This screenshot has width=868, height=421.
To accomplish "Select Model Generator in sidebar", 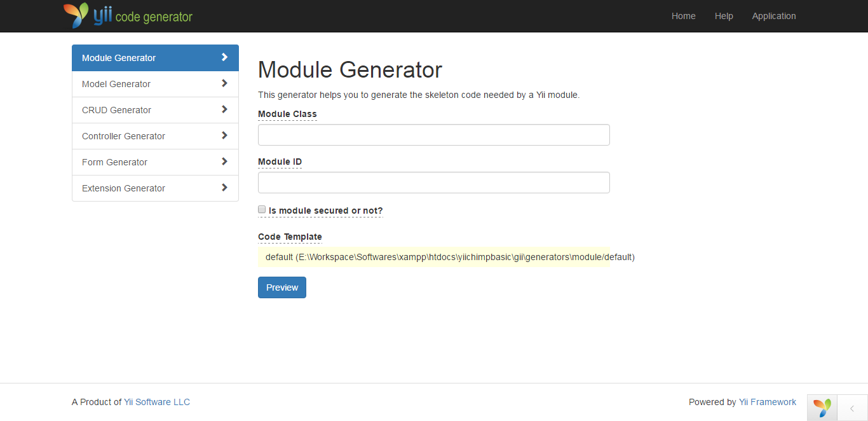I will pyautogui.click(x=155, y=84).
